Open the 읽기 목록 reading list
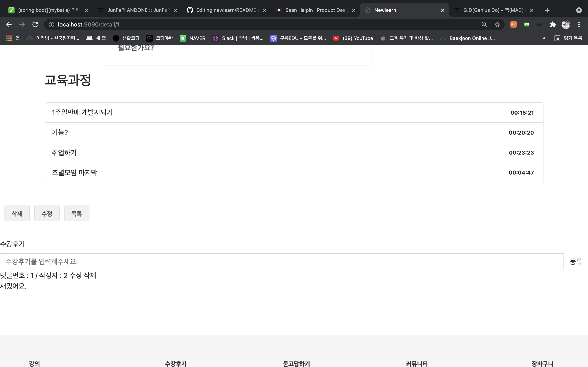Screen dimensions: 588x367 coord(572,38)
